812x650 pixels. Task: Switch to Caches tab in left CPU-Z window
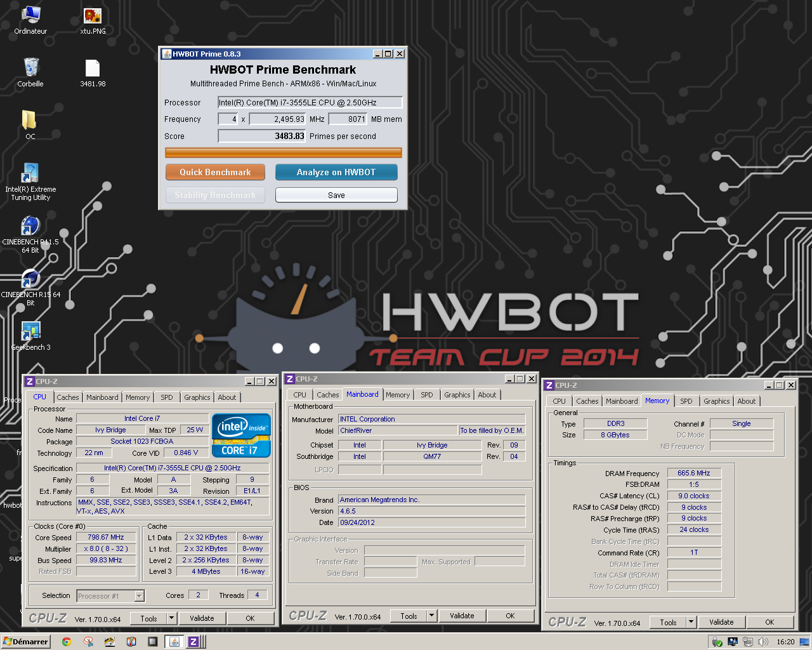click(68, 397)
